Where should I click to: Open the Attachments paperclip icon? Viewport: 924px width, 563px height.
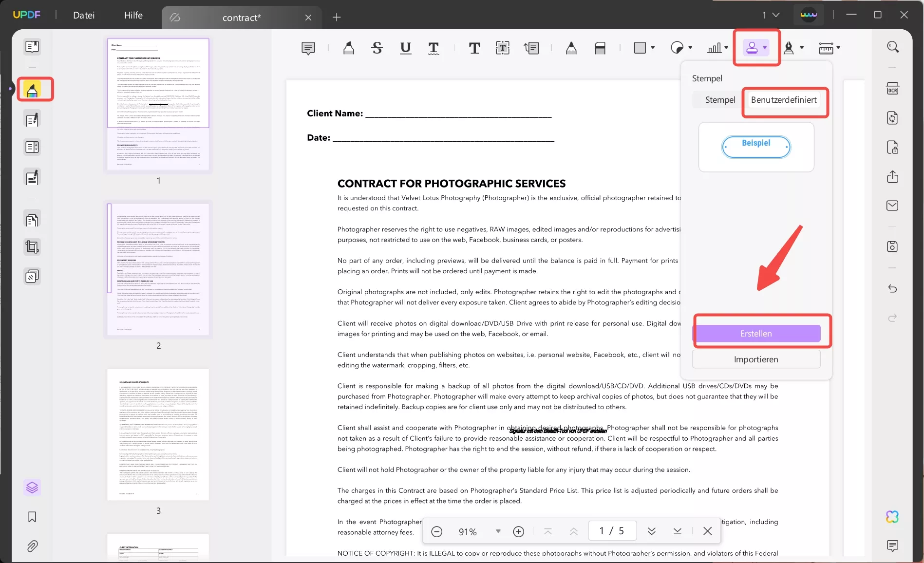32,546
